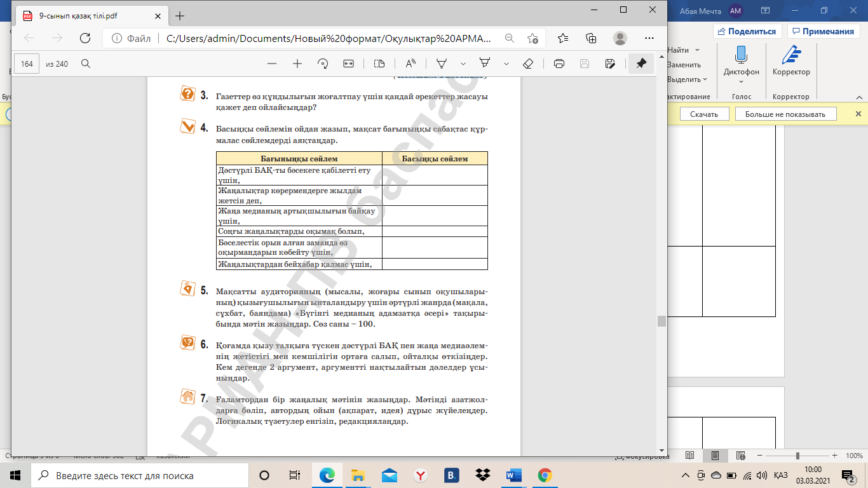
Task: Open Collections in Edge
Action: tap(591, 38)
